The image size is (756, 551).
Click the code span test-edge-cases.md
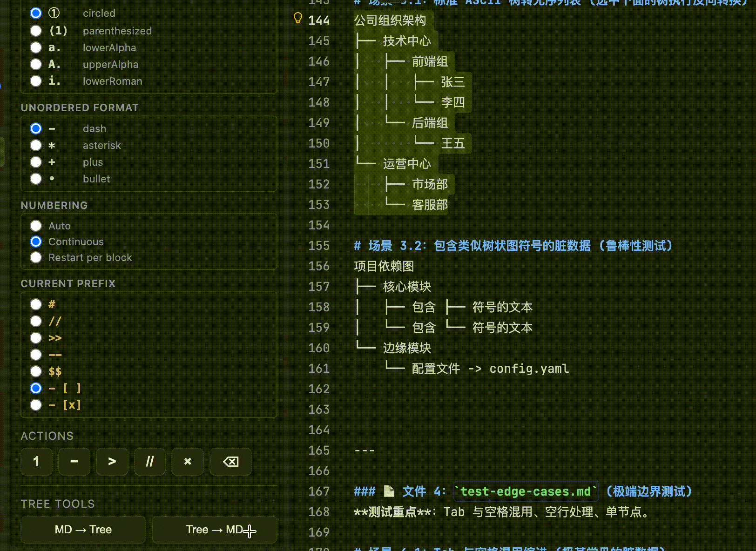[526, 491]
